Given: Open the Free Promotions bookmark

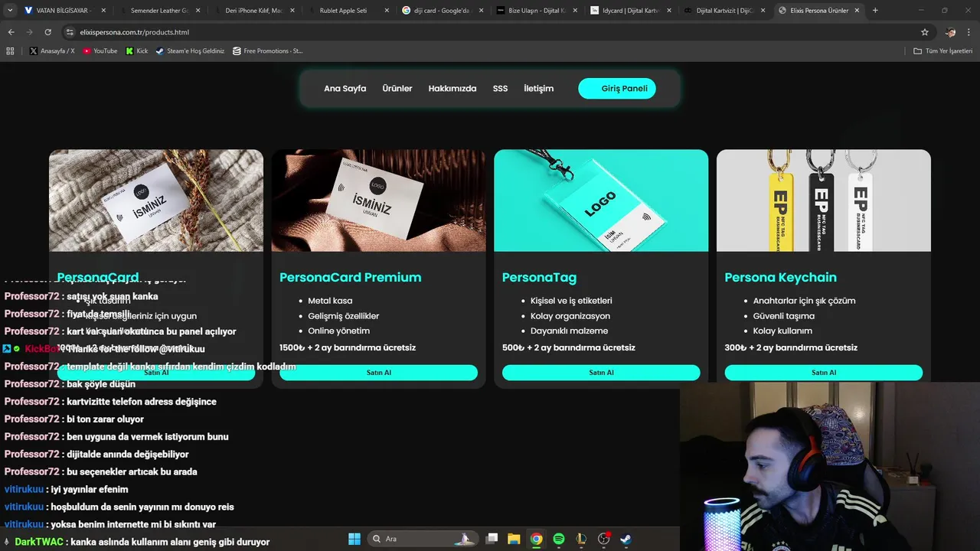Looking at the screenshot, I should click(267, 51).
